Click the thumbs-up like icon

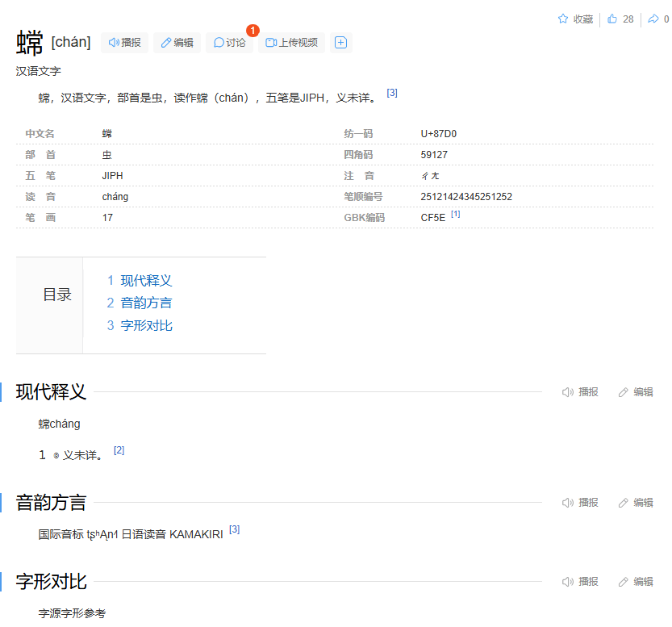tap(612, 19)
